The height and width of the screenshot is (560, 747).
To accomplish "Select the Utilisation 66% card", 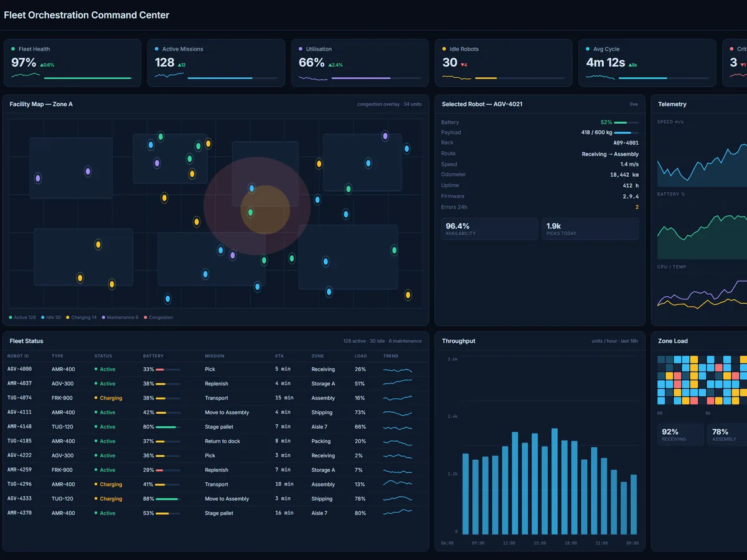I will (x=360, y=63).
